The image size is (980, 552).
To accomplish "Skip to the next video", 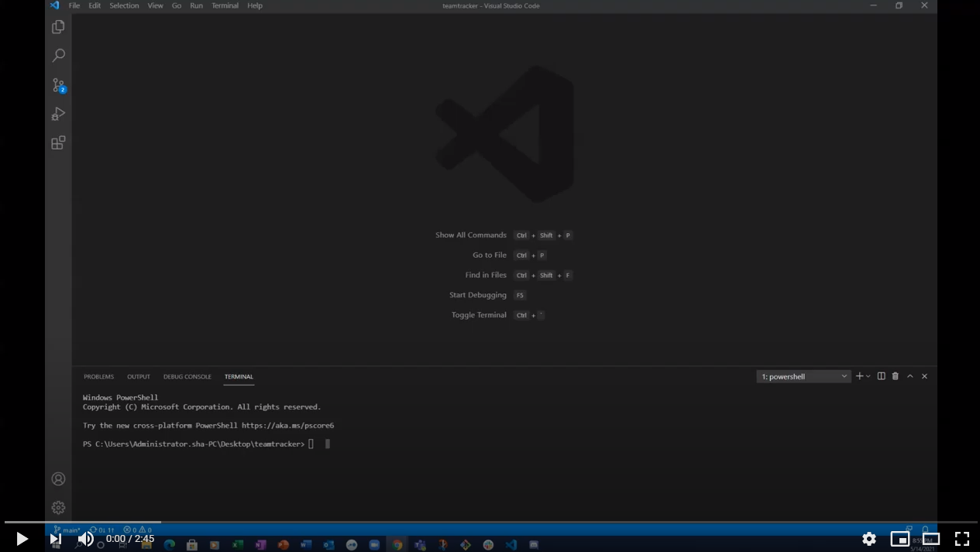I will click(55, 539).
